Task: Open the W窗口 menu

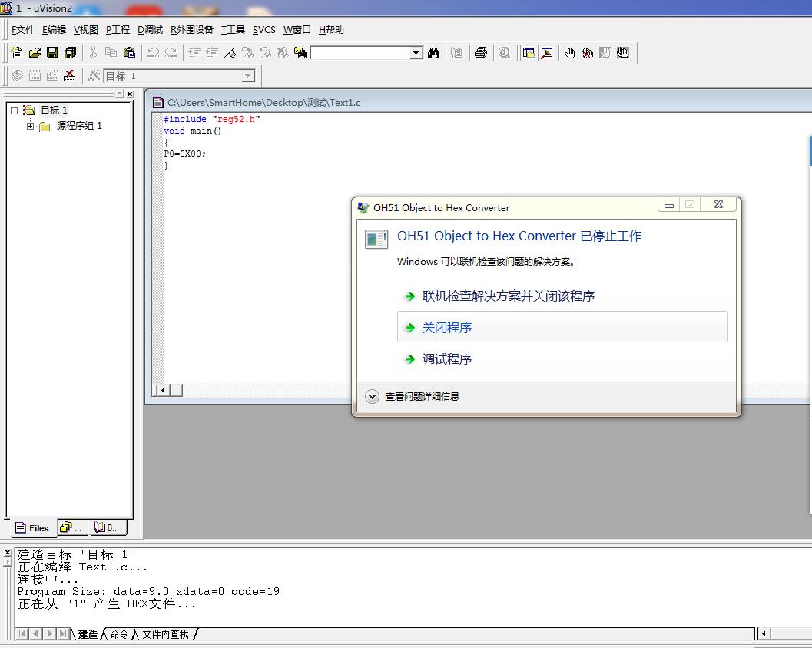Action: click(x=297, y=30)
